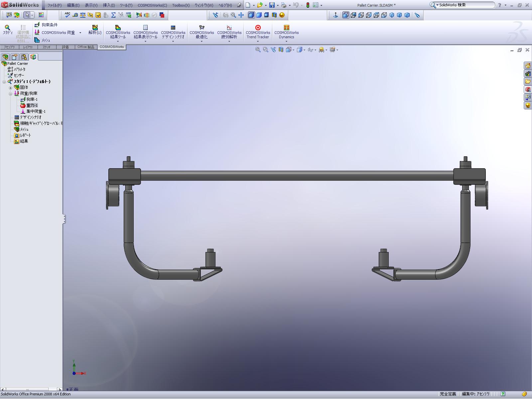
Task: Click the Options checklist icon in title bar
Action: pos(316,5)
